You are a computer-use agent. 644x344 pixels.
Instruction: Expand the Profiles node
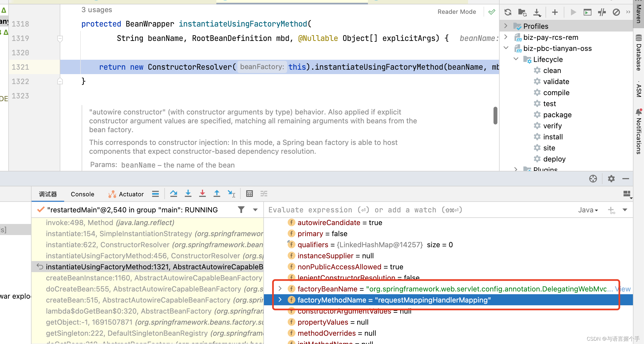(506, 26)
